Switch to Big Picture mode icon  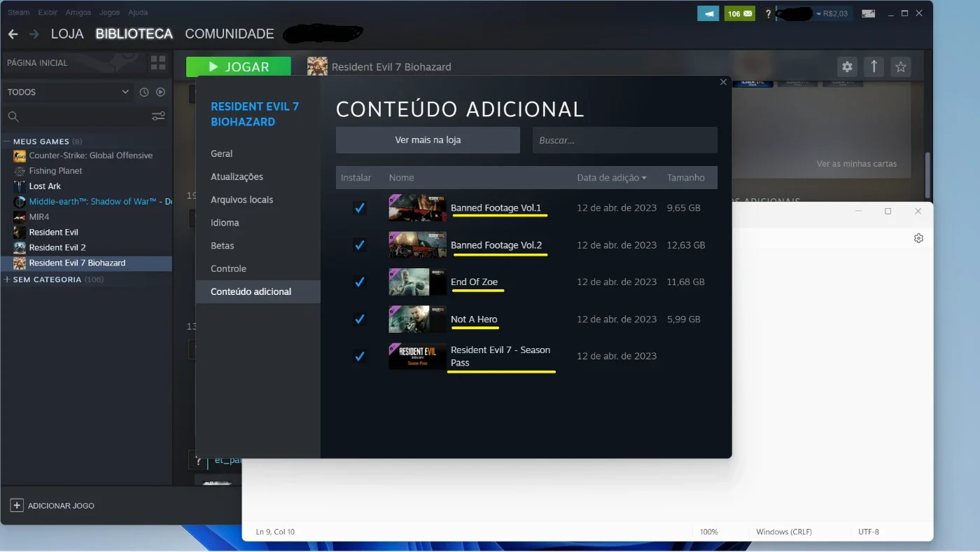point(868,13)
